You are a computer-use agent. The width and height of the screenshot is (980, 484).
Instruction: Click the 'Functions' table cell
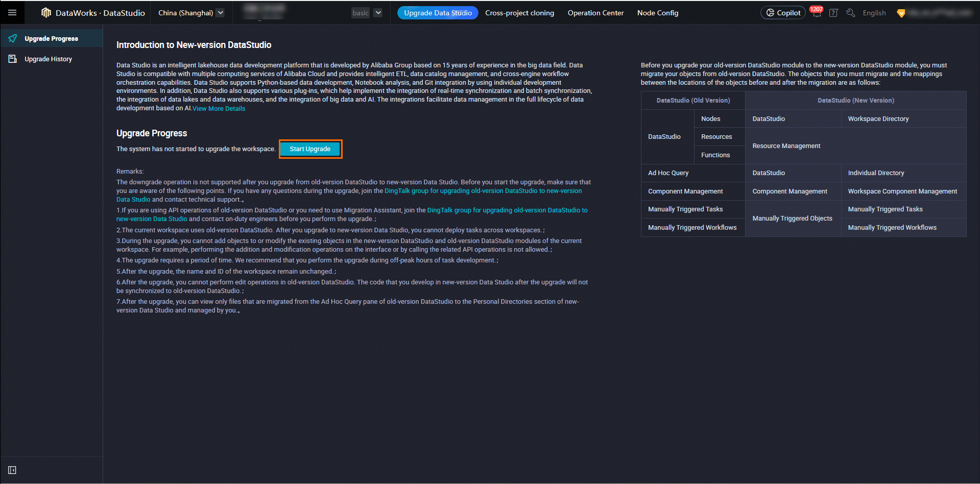720,155
